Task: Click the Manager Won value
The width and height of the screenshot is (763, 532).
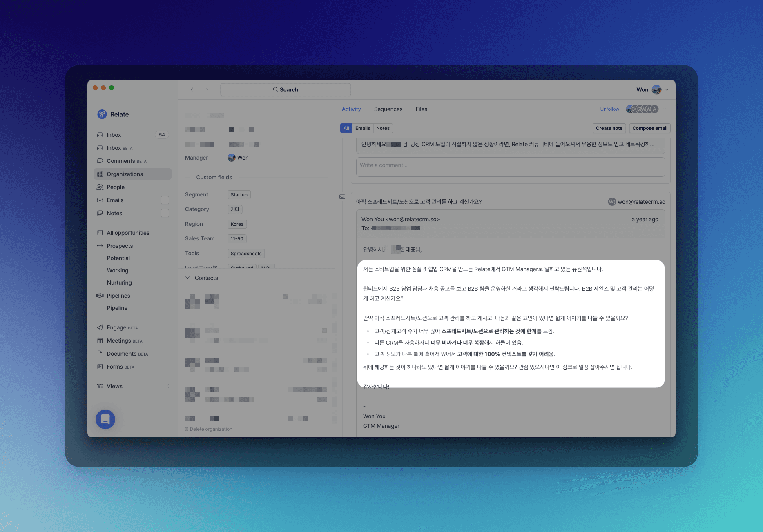Action: pyautogui.click(x=238, y=158)
